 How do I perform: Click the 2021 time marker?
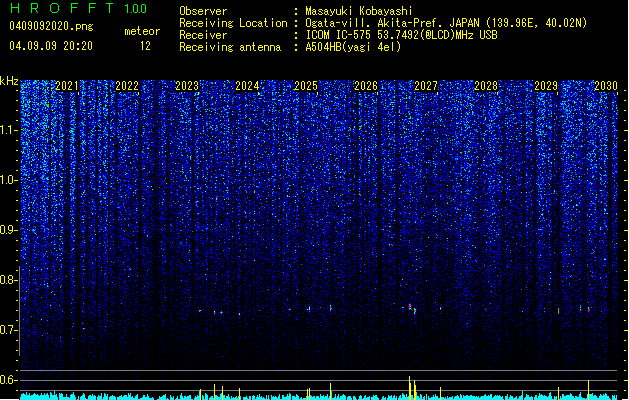67,86
